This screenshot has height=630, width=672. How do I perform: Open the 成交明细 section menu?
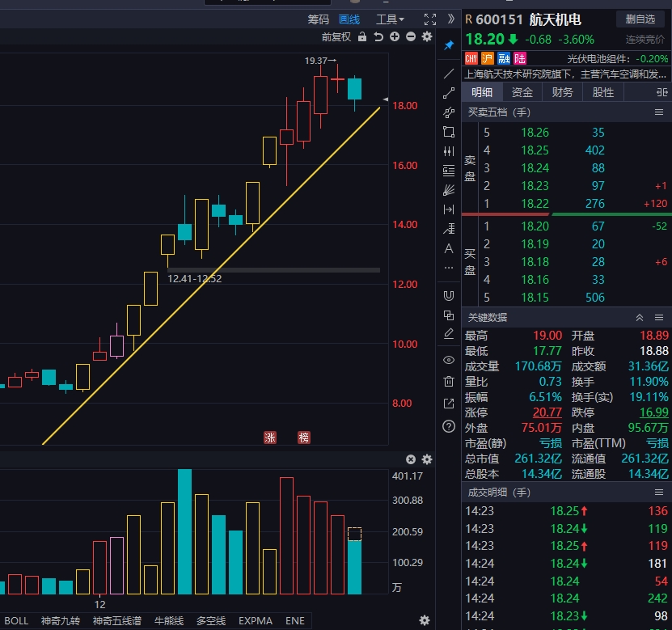point(659,492)
